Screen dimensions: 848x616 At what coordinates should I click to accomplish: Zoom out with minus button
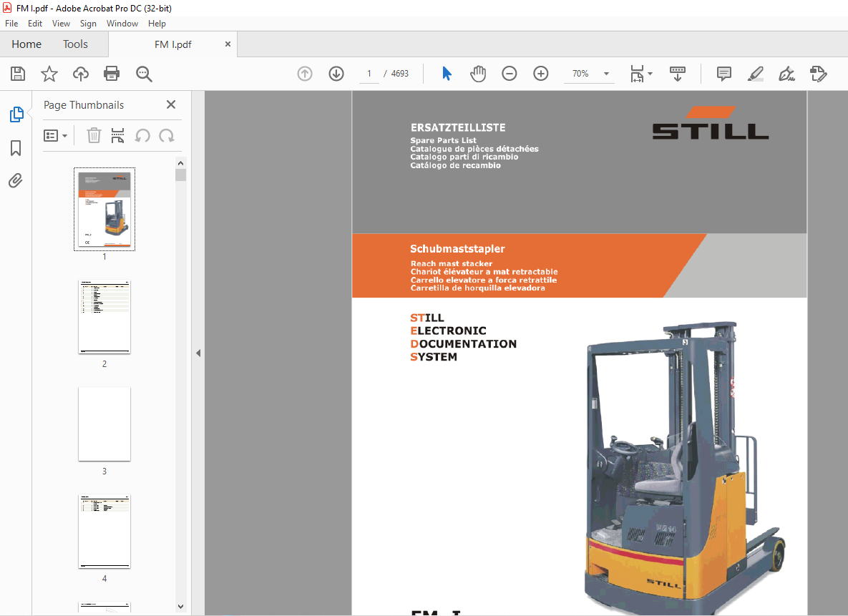(510, 74)
